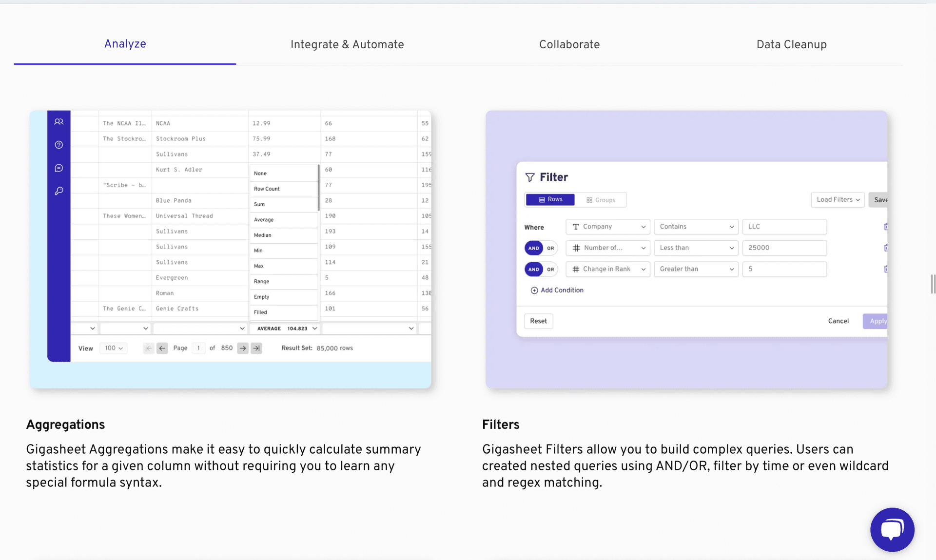
Task: Switch to the Rows toggle in Filter panel
Action: click(x=549, y=199)
